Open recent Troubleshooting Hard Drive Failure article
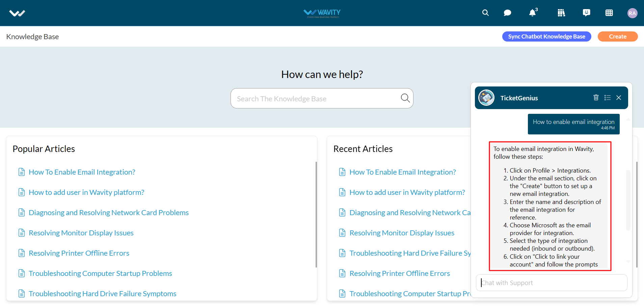The image size is (644, 307). coord(410,253)
